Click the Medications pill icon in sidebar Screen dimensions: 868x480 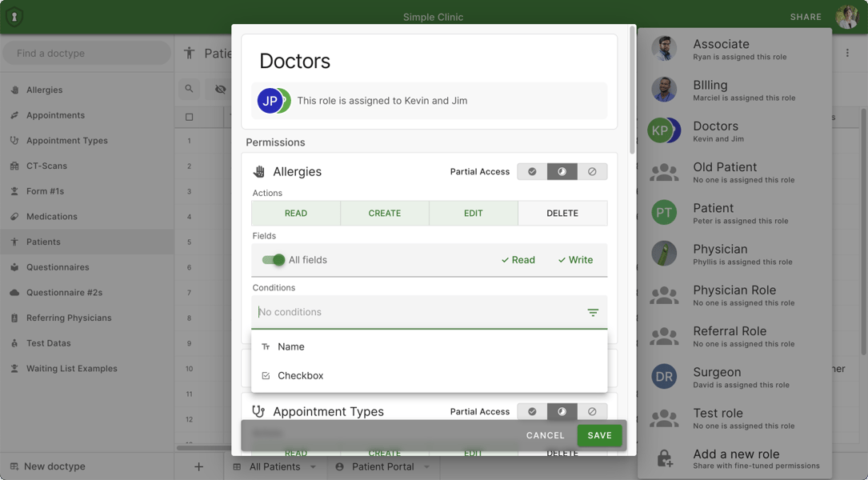point(14,217)
